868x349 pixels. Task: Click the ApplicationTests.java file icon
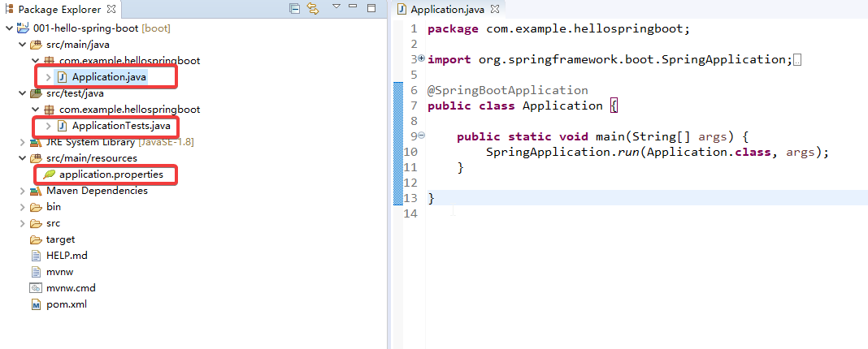(62, 126)
